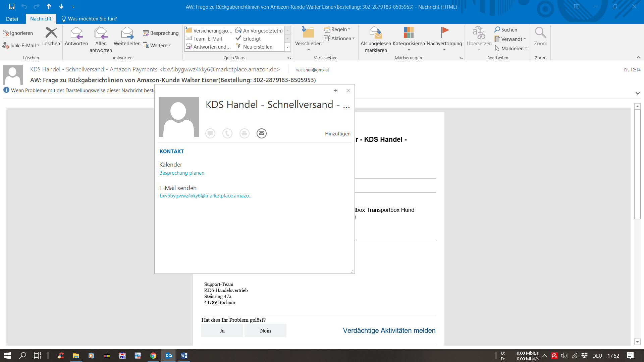Open the Windows Start menu
644x362 pixels.
tap(7, 356)
